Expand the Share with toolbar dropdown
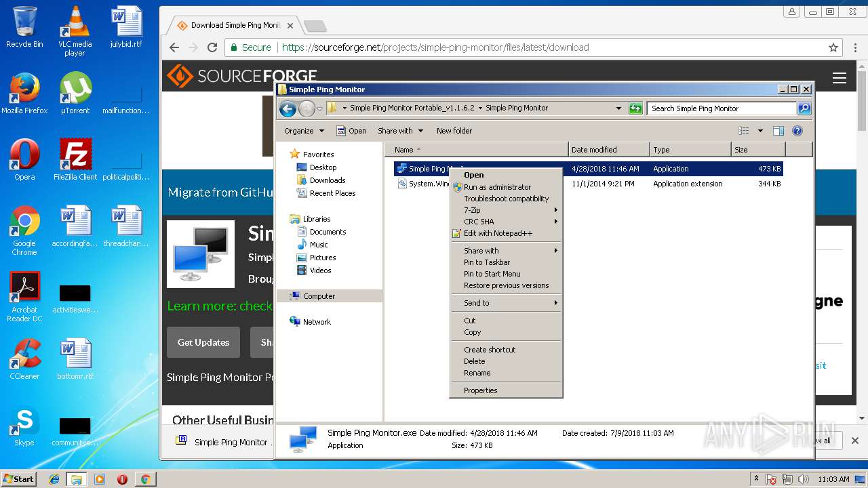 400,131
